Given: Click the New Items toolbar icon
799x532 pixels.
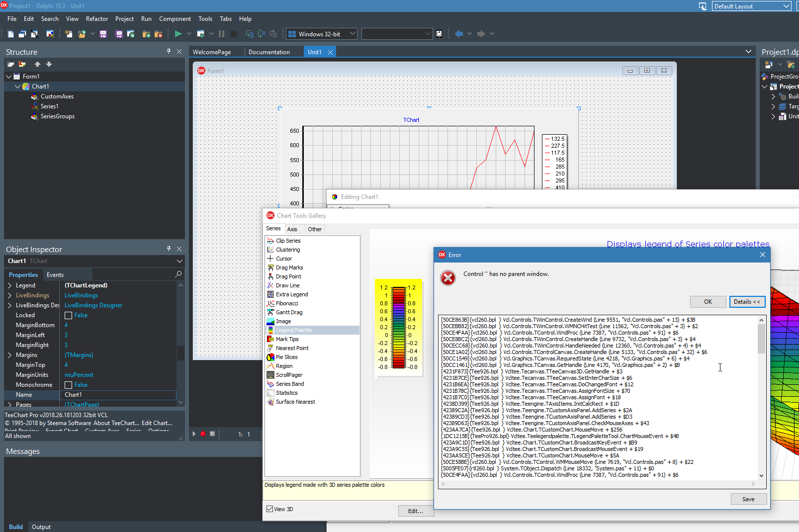Looking at the screenshot, I should [x=69, y=34].
